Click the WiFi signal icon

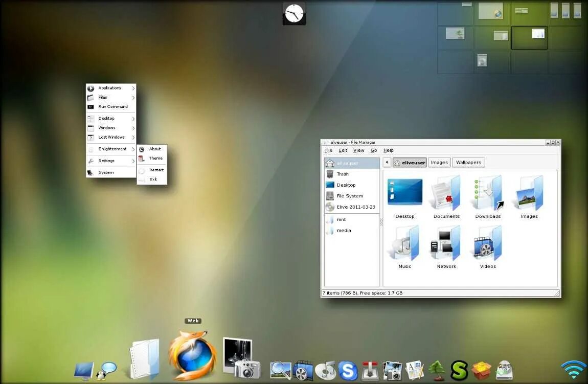(x=573, y=370)
